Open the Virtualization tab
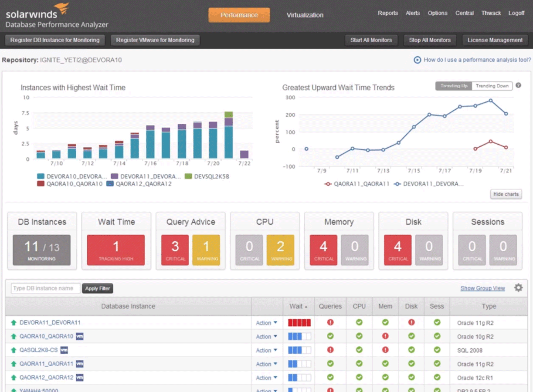 (x=305, y=15)
